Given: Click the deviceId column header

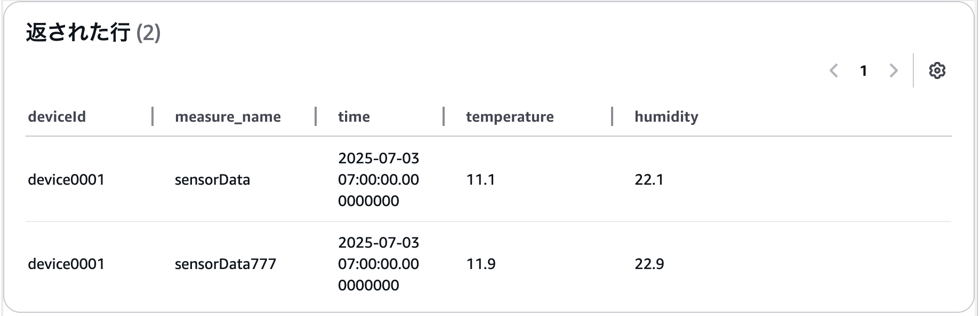Looking at the screenshot, I should click(x=57, y=116).
